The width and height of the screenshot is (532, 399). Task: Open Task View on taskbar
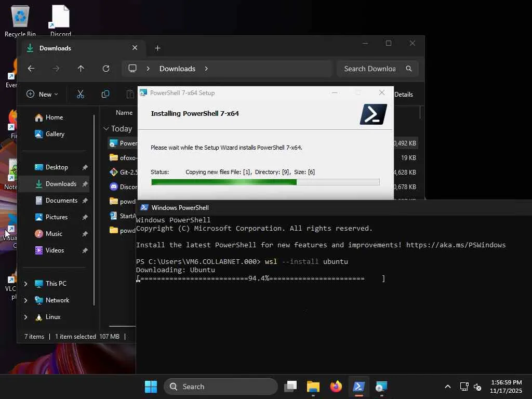(x=290, y=387)
